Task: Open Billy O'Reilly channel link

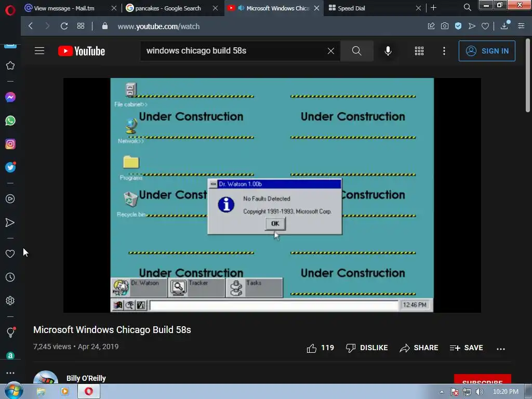Action: click(x=86, y=378)
